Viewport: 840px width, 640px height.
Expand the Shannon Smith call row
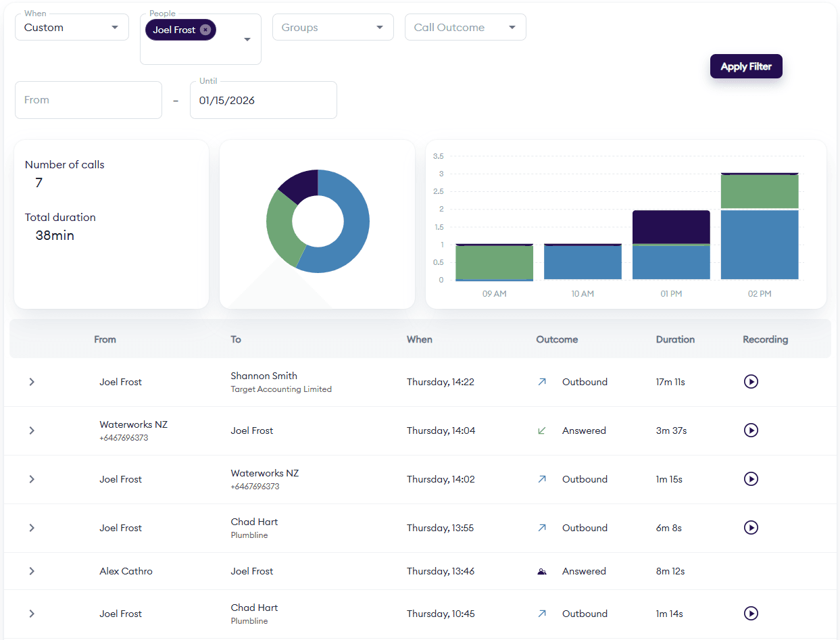32,382
